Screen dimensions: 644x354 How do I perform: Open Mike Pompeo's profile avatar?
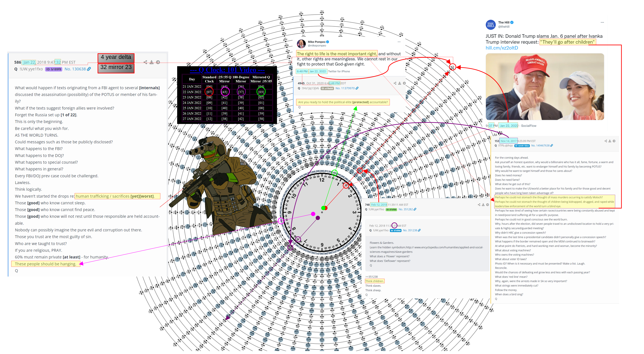click(301, 44)
